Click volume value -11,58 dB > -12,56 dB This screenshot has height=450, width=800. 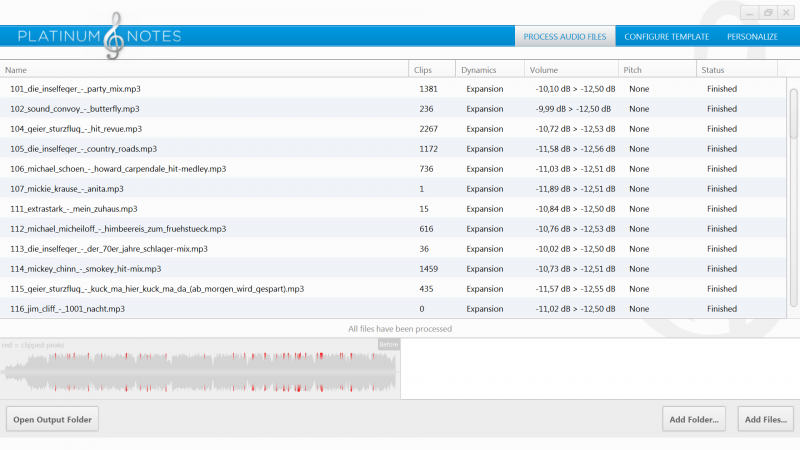point(576,148)
